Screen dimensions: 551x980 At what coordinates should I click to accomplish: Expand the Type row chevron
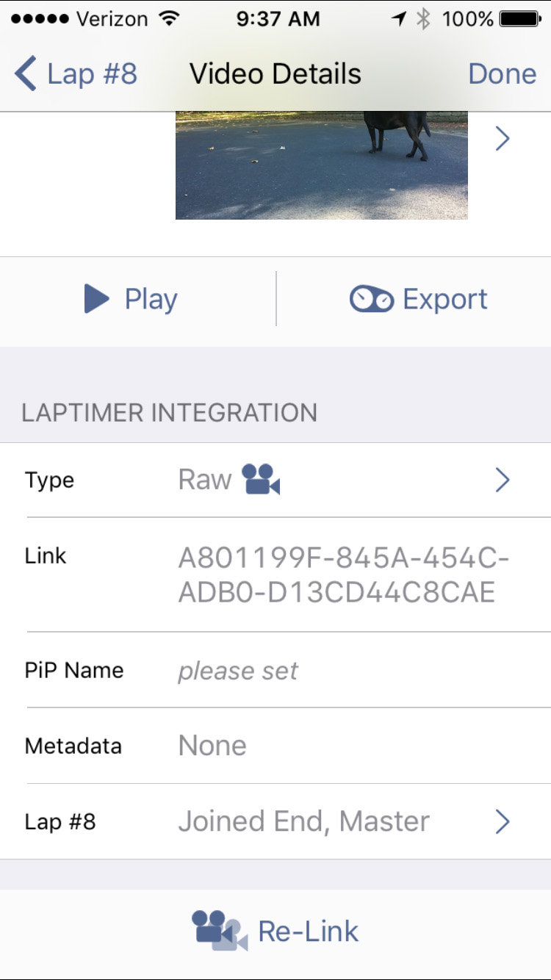pos(503,480)
